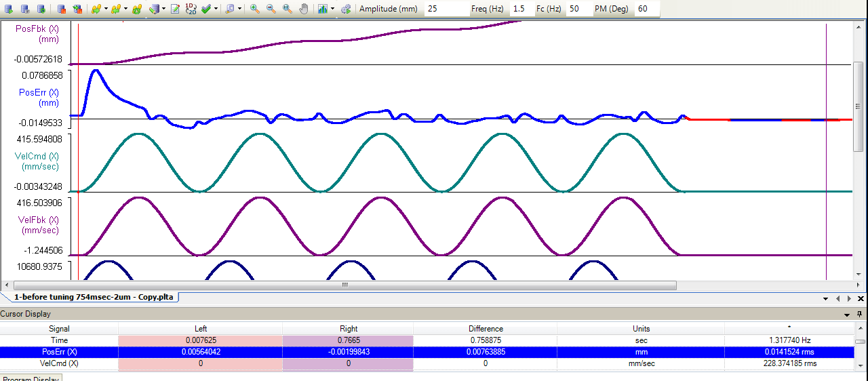Screen dimensions: 868x381
Task: Click the third yellow-arrows icon without dropdown
Action: click(137, 9)
